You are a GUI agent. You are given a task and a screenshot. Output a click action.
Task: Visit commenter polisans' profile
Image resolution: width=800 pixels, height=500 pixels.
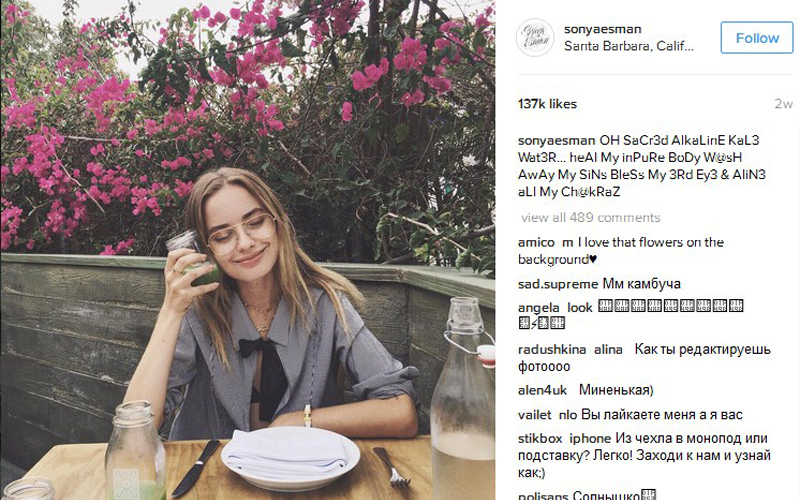543,496
